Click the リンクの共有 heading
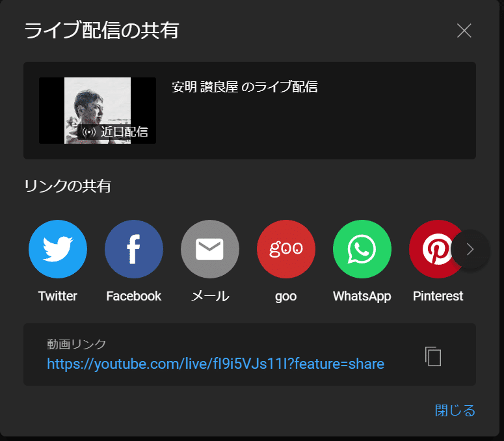504x441 pixels. [x=68, y=186]
